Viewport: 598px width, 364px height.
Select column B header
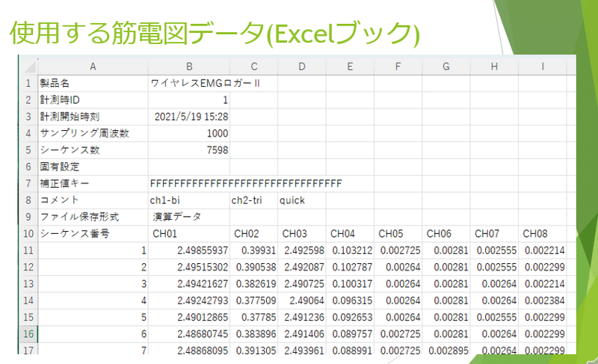[189, 67]
